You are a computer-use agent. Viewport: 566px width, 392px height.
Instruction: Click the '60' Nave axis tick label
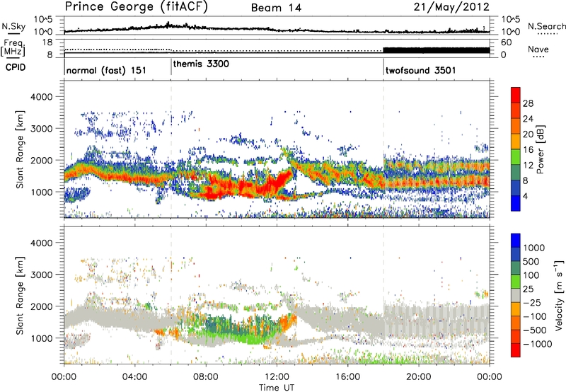pos(507,42)
